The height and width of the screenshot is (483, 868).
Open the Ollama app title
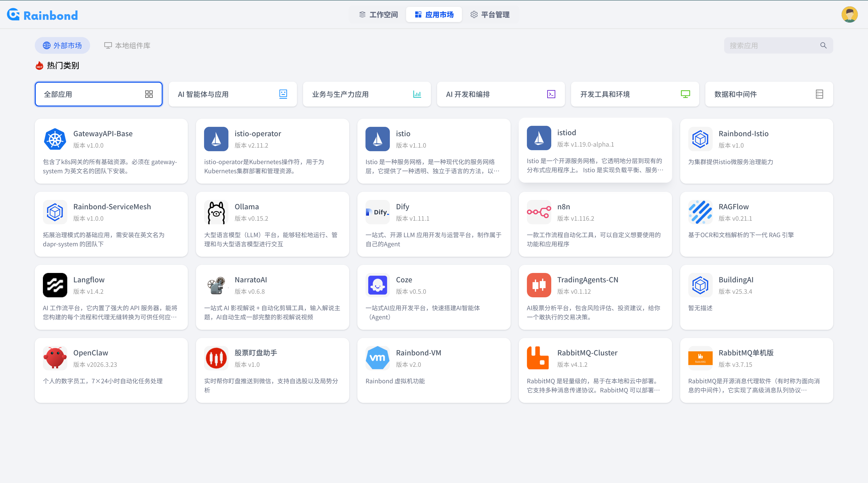point(247,207)
